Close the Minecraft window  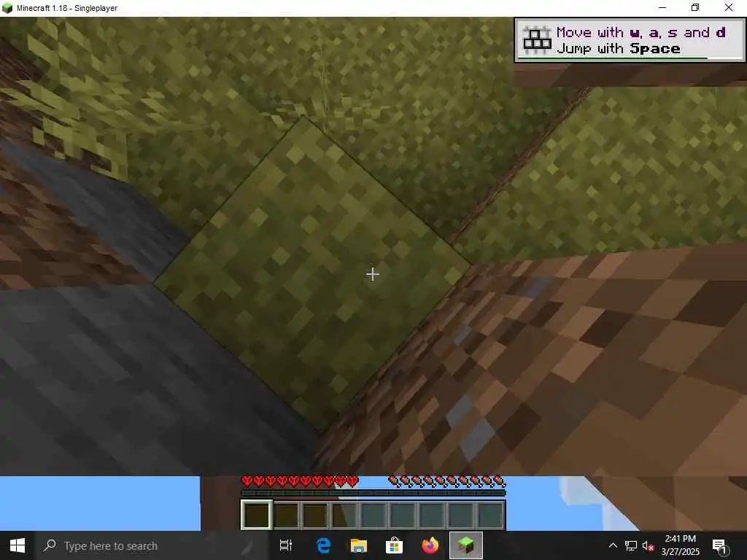point(729,7)
